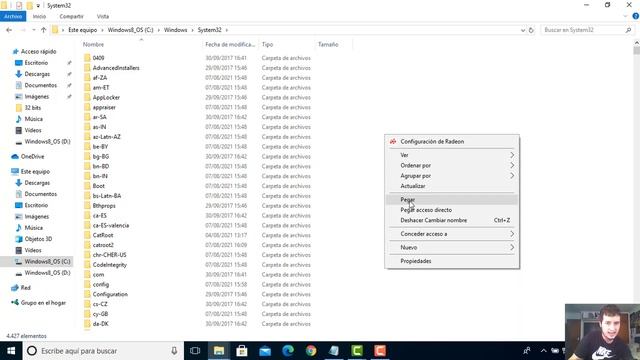Expand the ribbon chevron
The width and height of the screenshot is (640, 360).
[x=625, y=16]
